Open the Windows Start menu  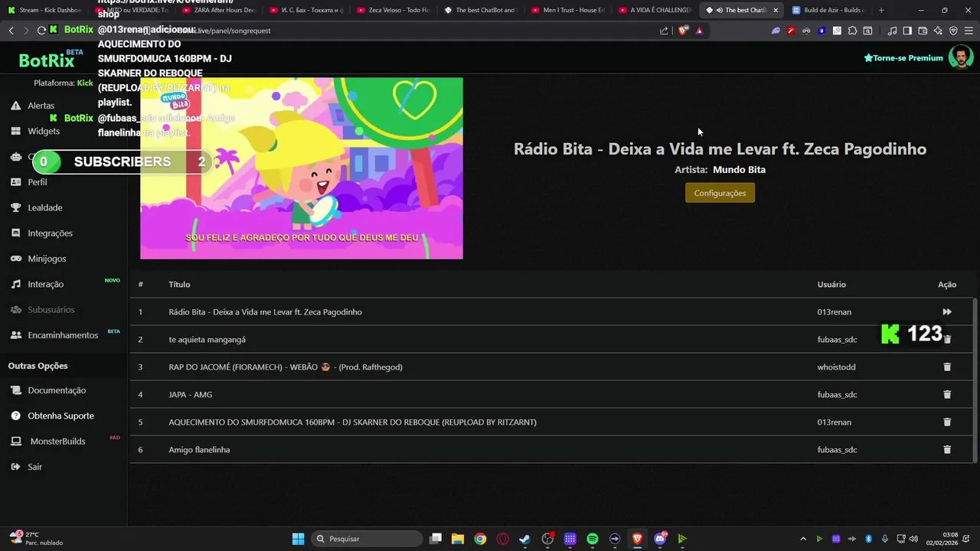(298, 539)
